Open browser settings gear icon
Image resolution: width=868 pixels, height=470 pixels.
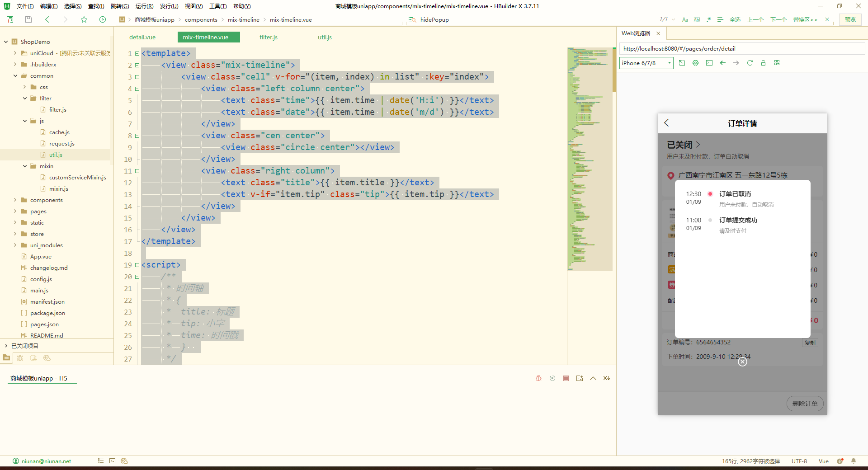(x=695, y=63)
